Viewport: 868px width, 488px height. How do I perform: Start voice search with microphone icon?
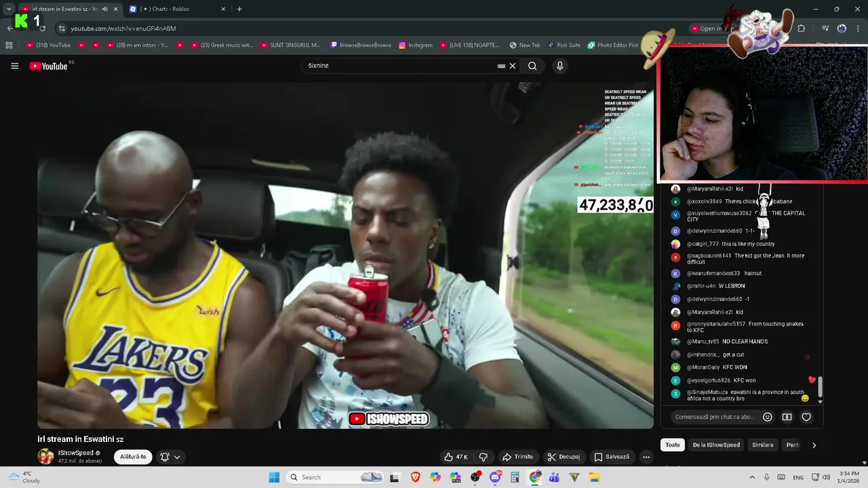(559, 66)
